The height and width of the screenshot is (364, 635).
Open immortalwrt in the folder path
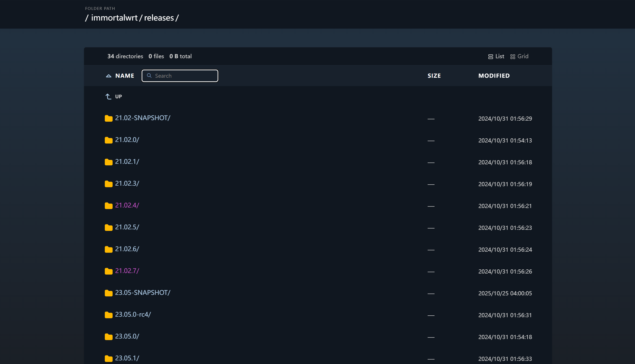pyautogui.click(x=114, y=18)
